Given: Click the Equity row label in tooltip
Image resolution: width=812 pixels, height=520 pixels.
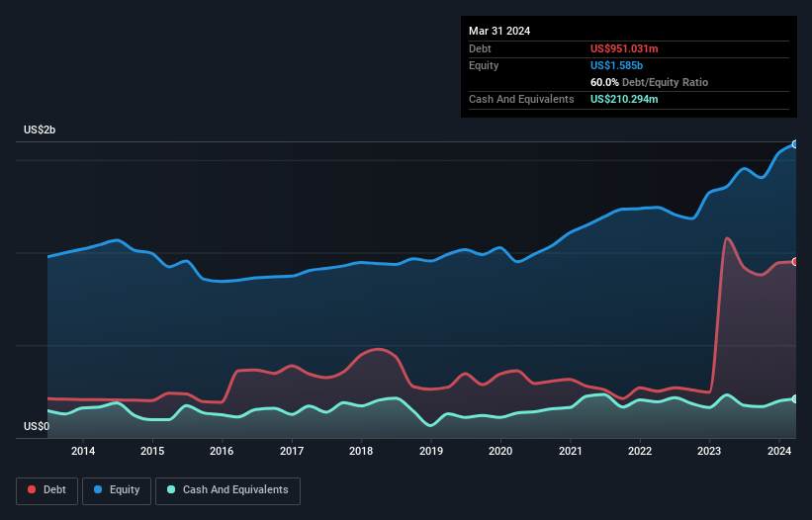Looking at the screenshot, I should (x=484, y=65).
